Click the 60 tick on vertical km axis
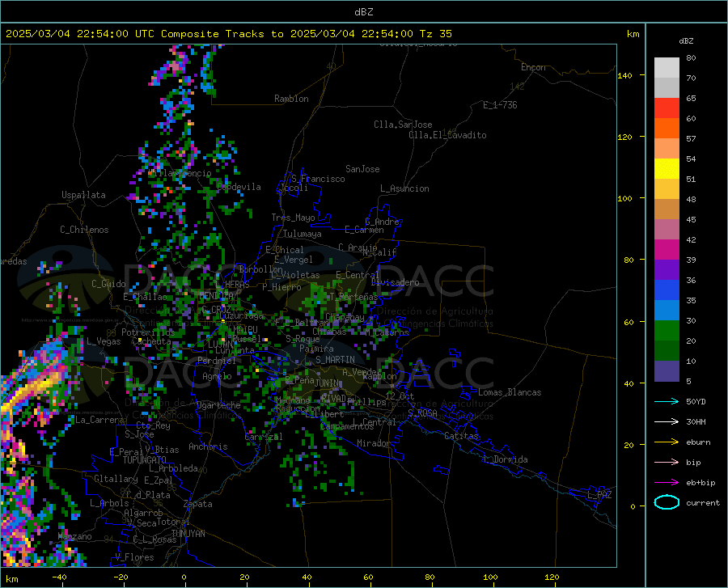Image resolution: width=728 pixels, height=588 pixels. click(x=629, y=322)
